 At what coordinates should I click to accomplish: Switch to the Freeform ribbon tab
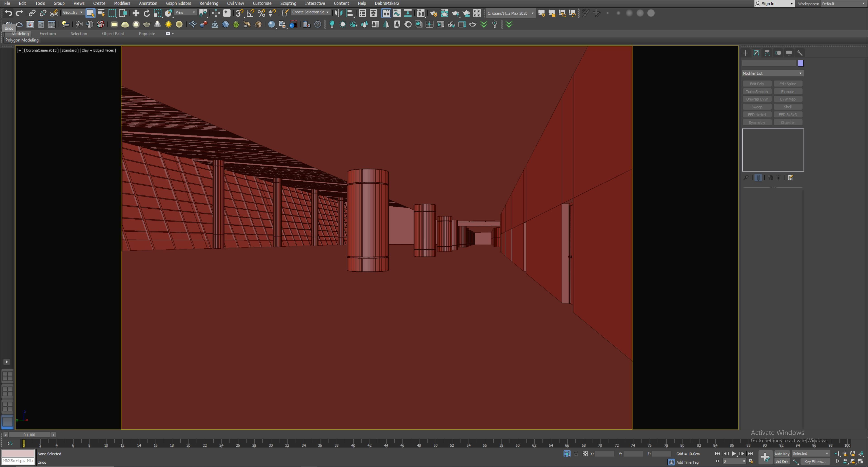[x=47, y=34]
